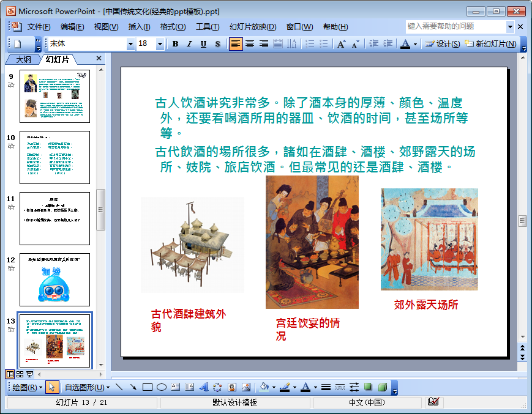
Task: Select the Oval tool
Action: coord(162,387)
